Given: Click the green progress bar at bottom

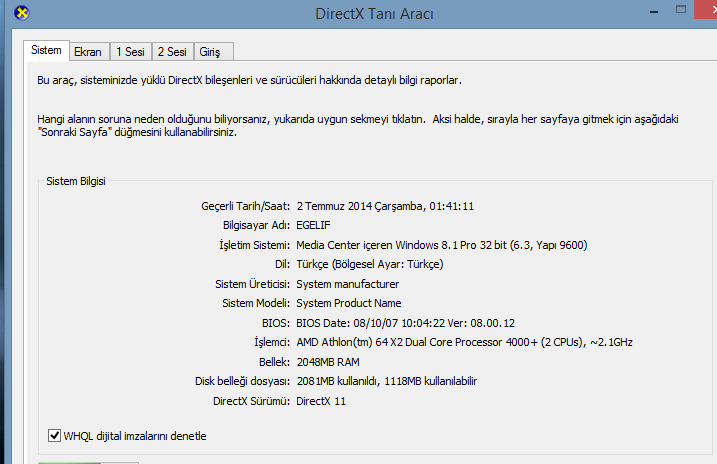Looking at the screenshot, I should (x=70, y=462).
